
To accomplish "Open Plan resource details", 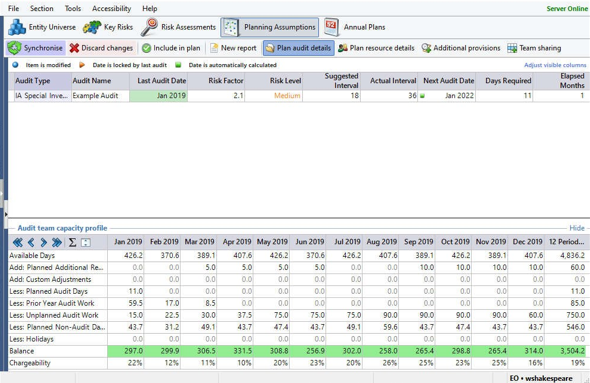I will [376, 48].
